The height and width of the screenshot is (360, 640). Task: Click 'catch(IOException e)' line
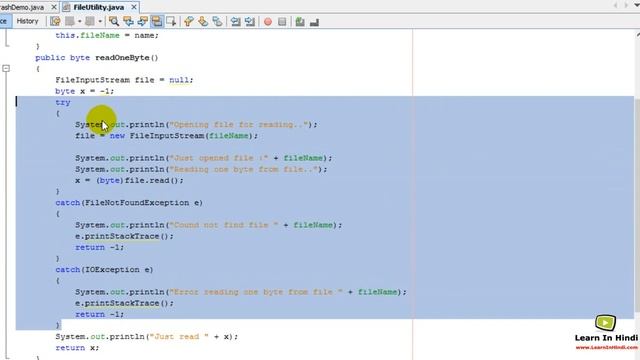pos(104,269)
